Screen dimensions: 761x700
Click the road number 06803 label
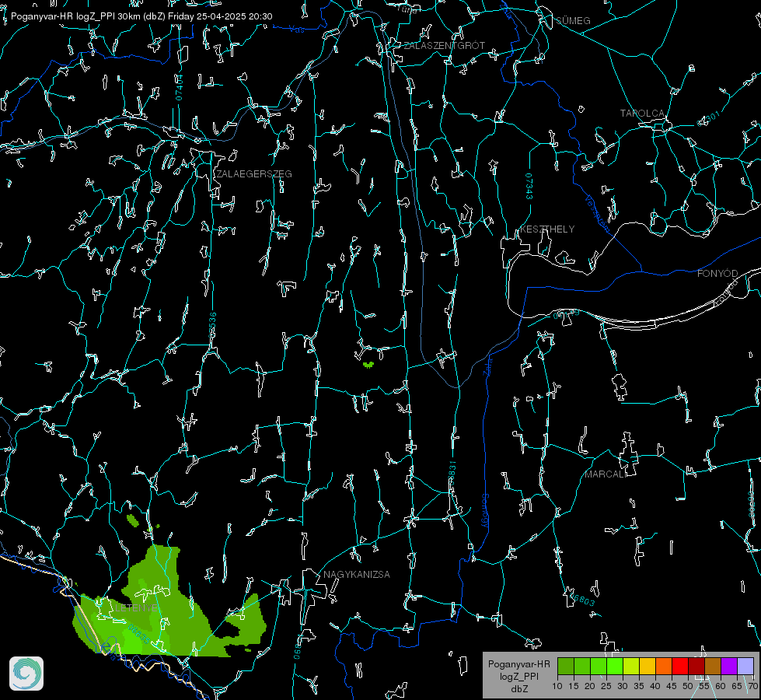pos(581,599)
